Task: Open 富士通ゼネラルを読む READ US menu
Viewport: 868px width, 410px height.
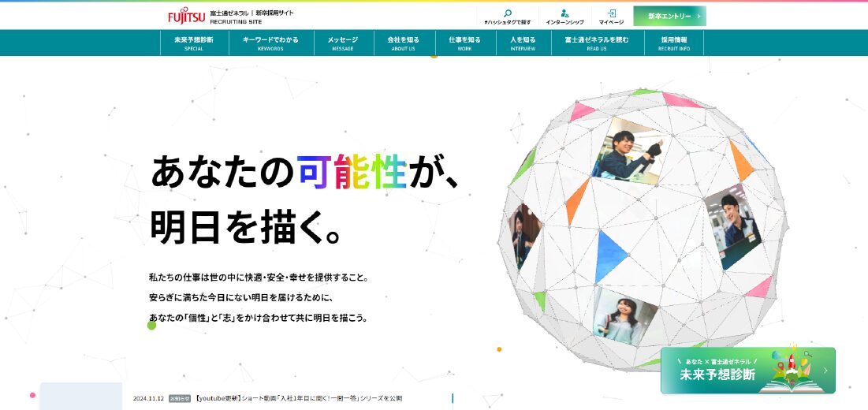Action: tap(596, 43)
